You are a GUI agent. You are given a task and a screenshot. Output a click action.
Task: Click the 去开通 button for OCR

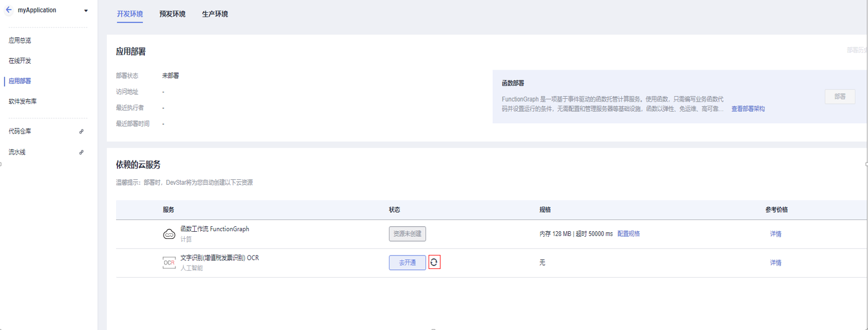(x=408, y=262)
